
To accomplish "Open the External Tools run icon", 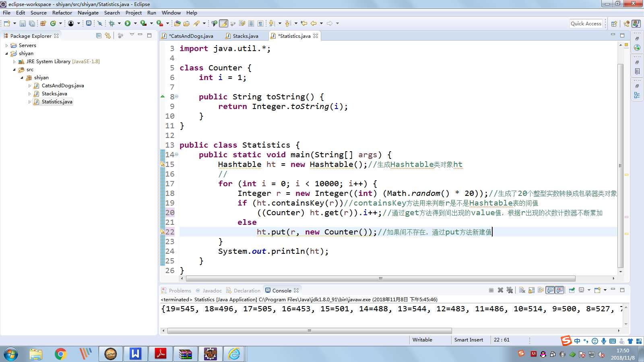I will tap(159, 23).
